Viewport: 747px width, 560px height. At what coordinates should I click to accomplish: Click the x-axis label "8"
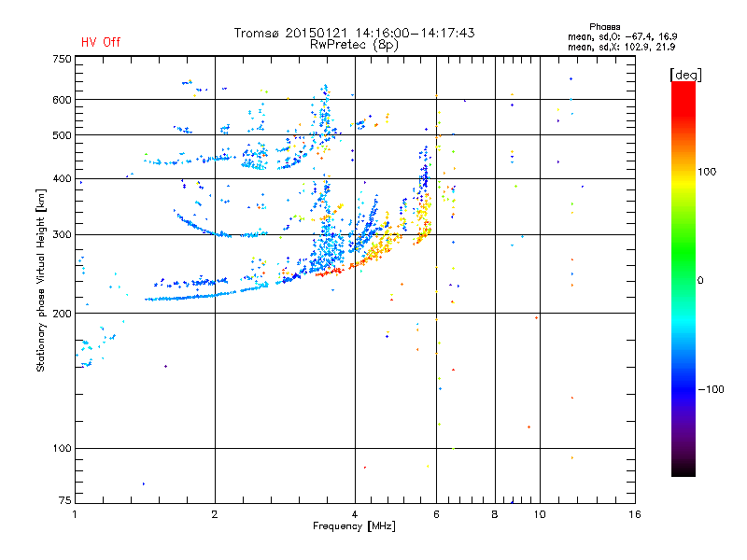[x=495, y=514]
